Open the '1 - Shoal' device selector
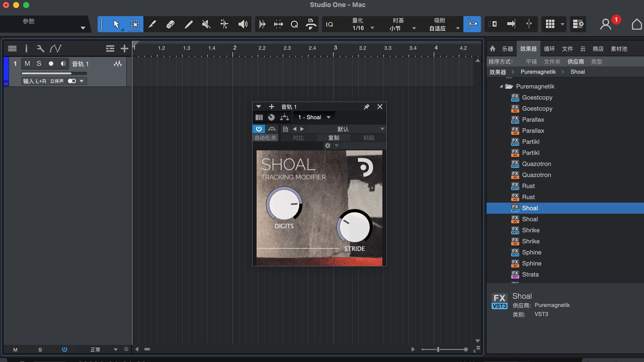The width and height of the screenshot is (644, 362). point(314,117)
